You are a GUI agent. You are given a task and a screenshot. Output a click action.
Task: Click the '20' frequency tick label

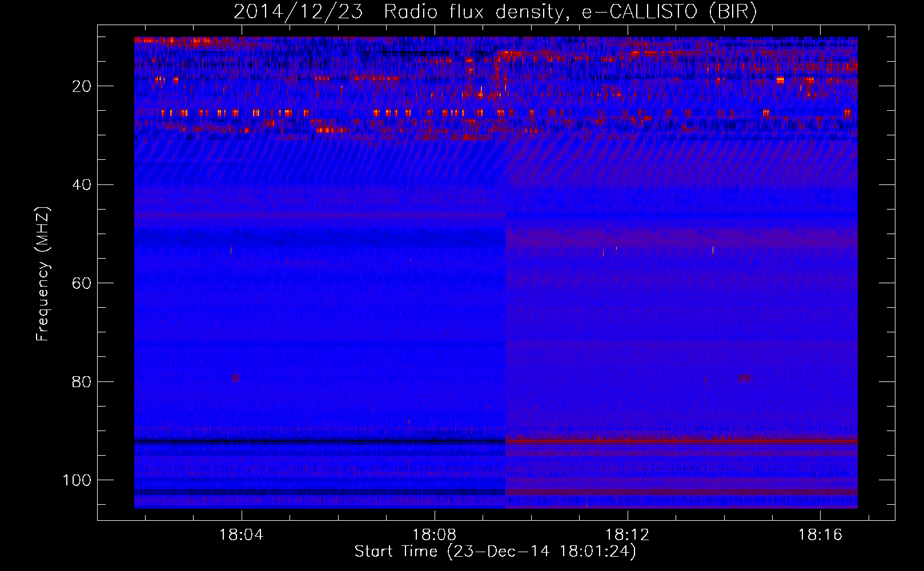[x=82, y=86]
